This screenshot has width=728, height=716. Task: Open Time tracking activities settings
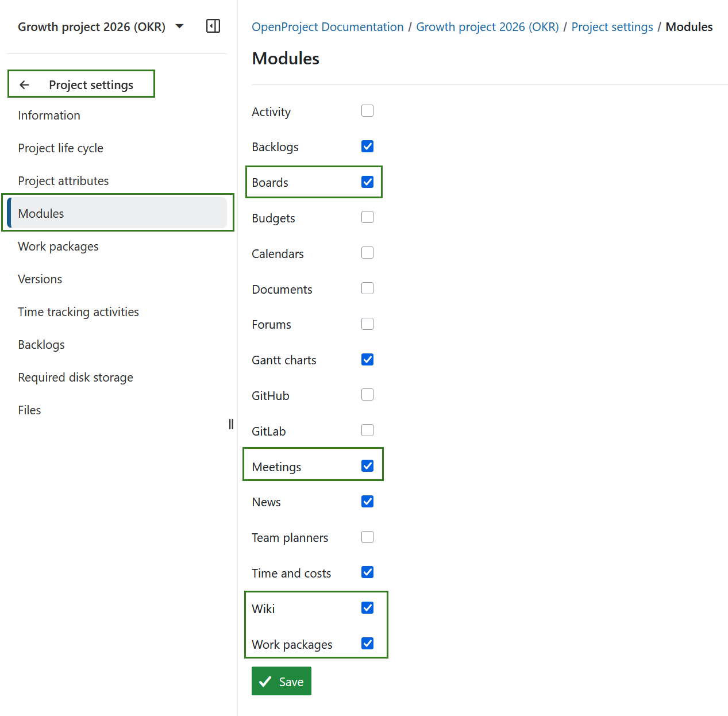tap(78, 311)
